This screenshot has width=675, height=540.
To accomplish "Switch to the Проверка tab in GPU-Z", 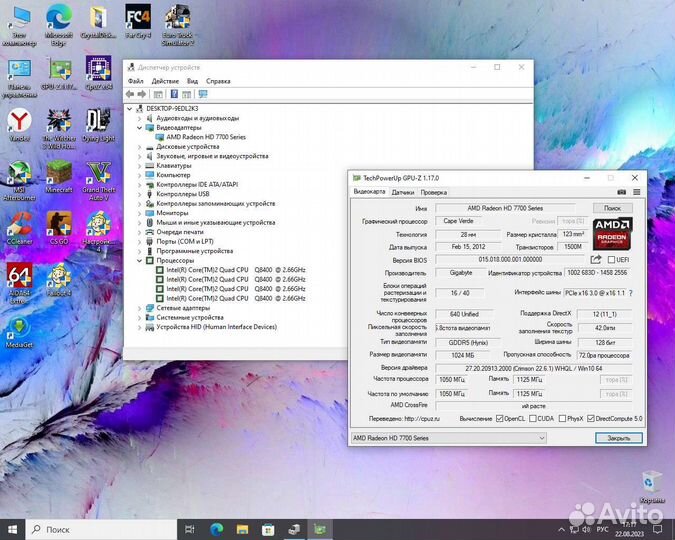I will pyautogui.click(x=433, y=192).
